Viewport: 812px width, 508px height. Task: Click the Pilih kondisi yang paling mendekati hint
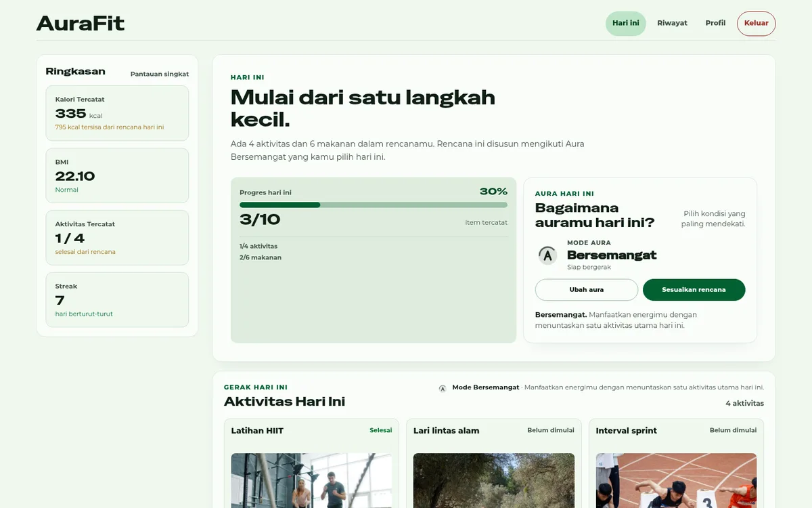pos(713,219)
